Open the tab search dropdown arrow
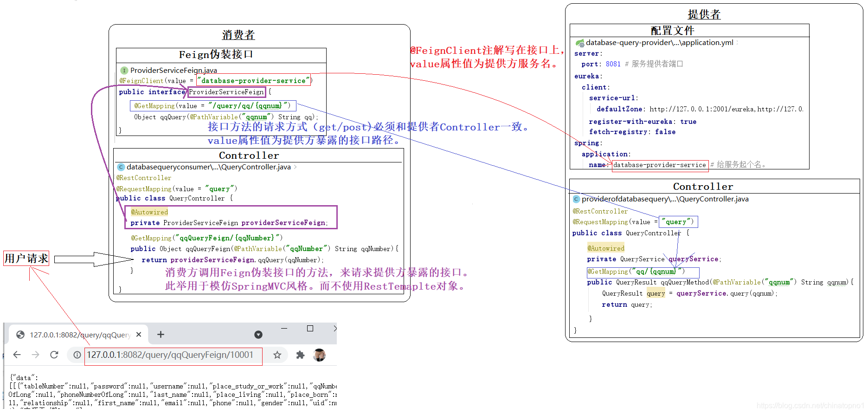The width and height of the screenshot is (868, 414). (x=258, y=335)
